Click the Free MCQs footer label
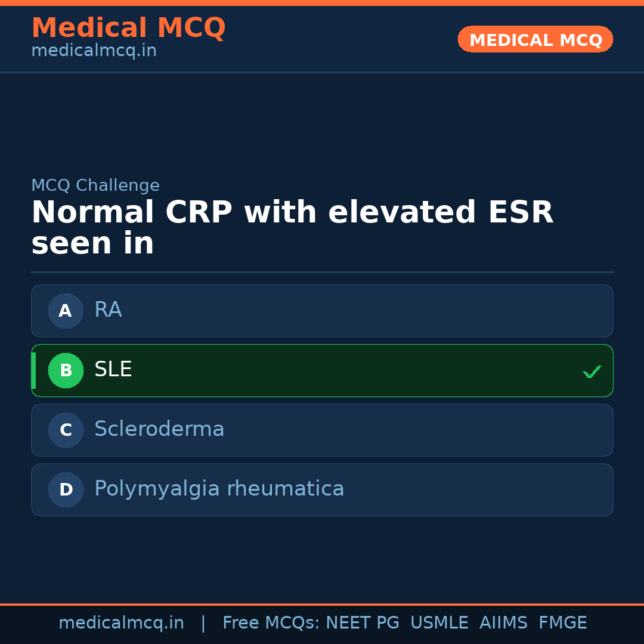The width and height of the screenshot is (644, 644). 270,623
